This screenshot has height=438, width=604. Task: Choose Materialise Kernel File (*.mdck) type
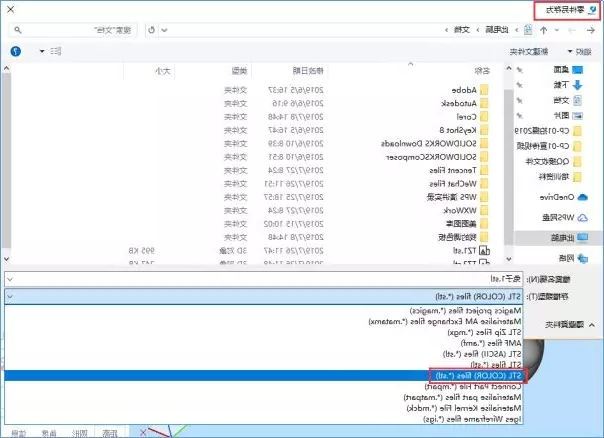(x=464, y=408)
